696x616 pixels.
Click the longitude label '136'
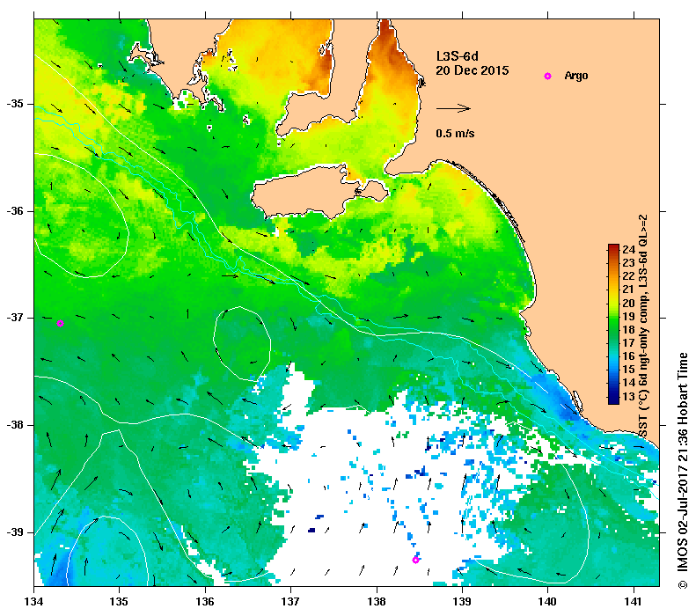(205, 602)
